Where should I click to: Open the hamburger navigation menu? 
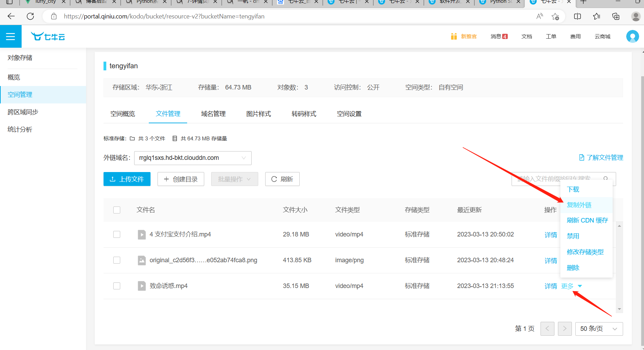point(10,36)
